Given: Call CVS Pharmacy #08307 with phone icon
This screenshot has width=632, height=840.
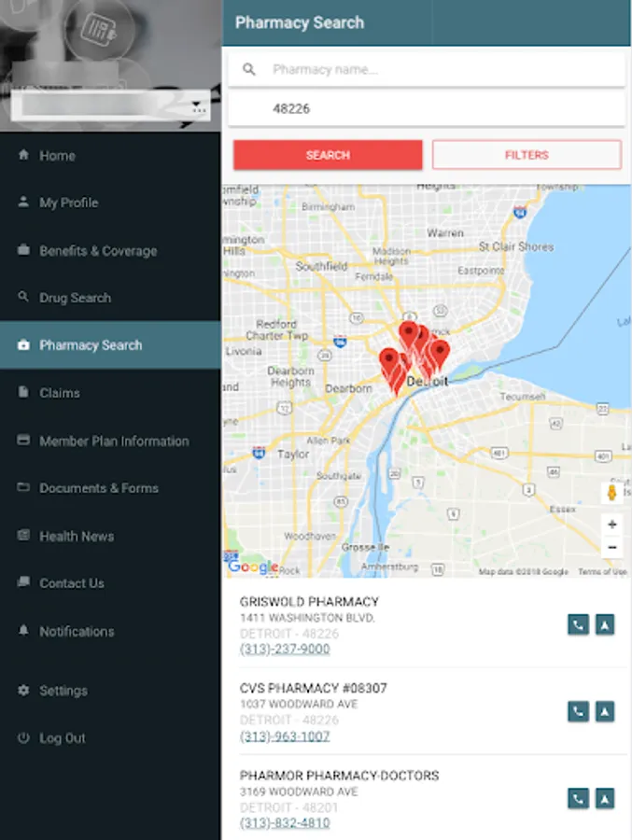Looking at the screenshot, I should (578, 711).
